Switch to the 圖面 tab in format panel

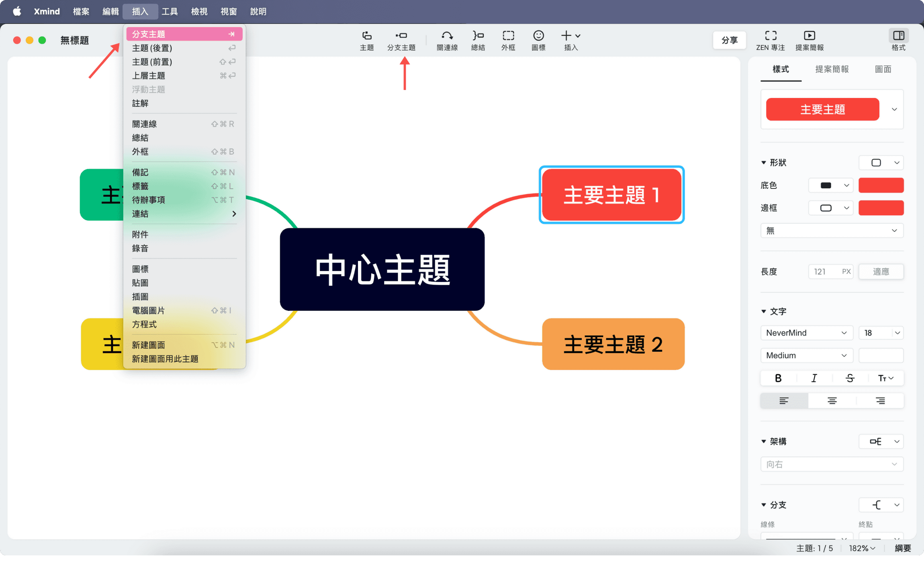coord(883,69)
